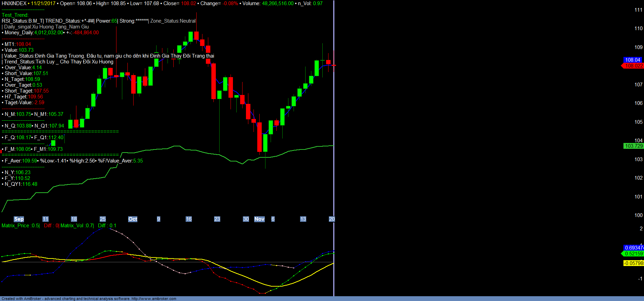Click the blue 0.69347 indicator tag

click(x=634, y=248)
